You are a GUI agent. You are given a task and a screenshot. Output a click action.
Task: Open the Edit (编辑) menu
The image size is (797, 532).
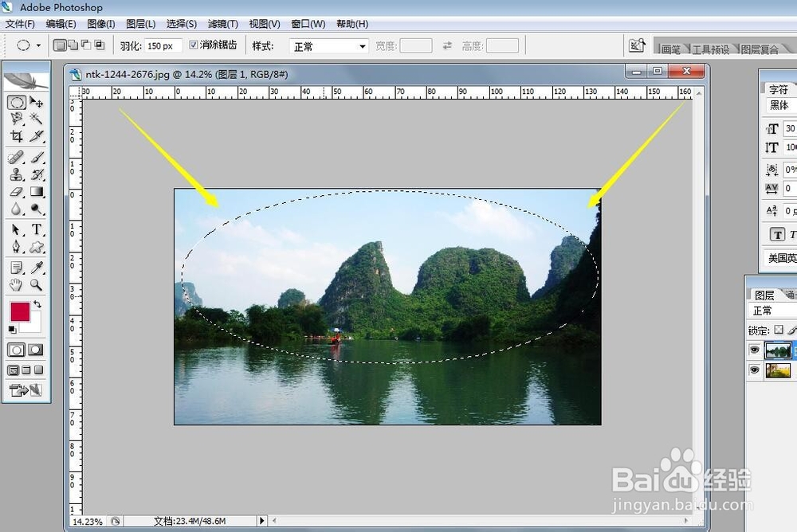(61, 24)
